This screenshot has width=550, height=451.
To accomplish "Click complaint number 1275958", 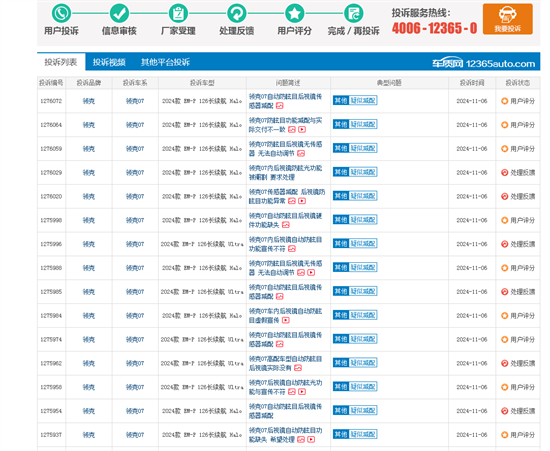I will pos(51,387).
